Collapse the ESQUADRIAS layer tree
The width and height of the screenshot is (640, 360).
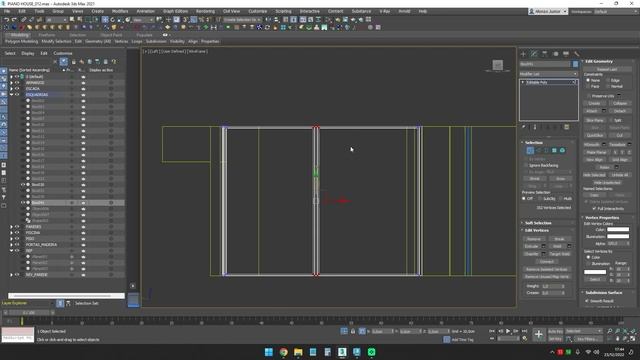11,94
